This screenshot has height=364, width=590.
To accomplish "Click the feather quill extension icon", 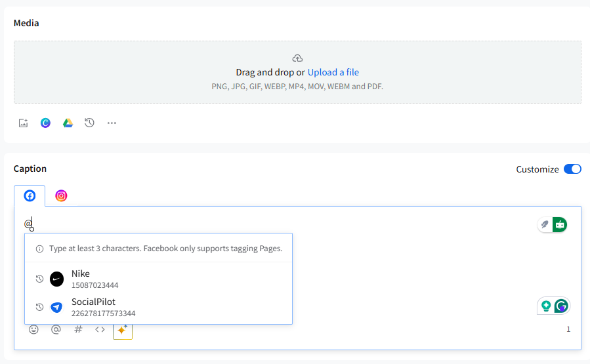I will tap(545, 225).
